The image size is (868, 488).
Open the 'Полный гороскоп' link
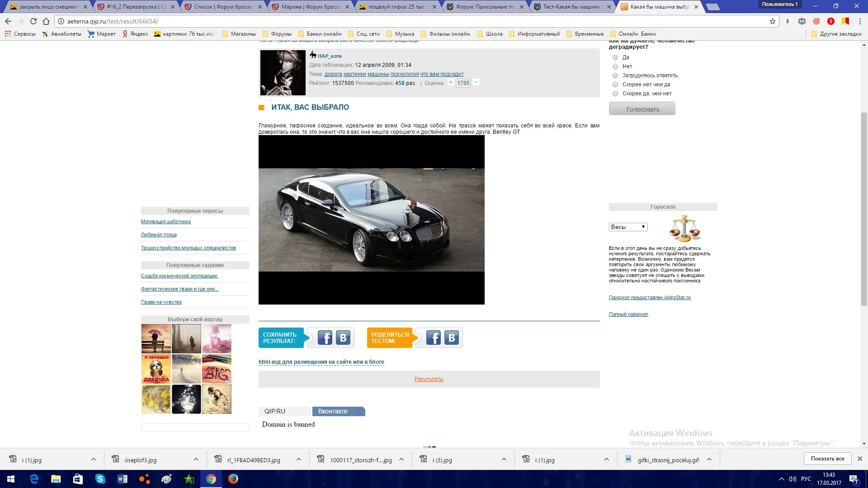[x=628, y=314]
